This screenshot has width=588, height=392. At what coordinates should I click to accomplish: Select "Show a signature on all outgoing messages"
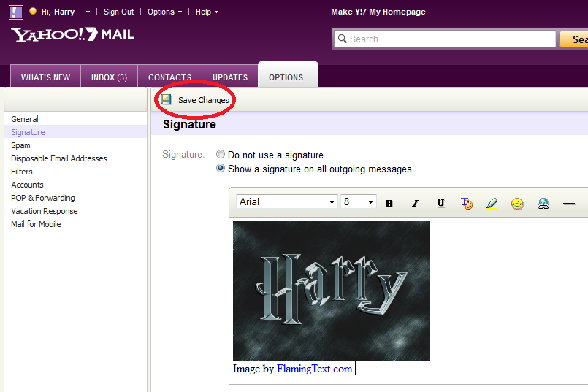221,169
